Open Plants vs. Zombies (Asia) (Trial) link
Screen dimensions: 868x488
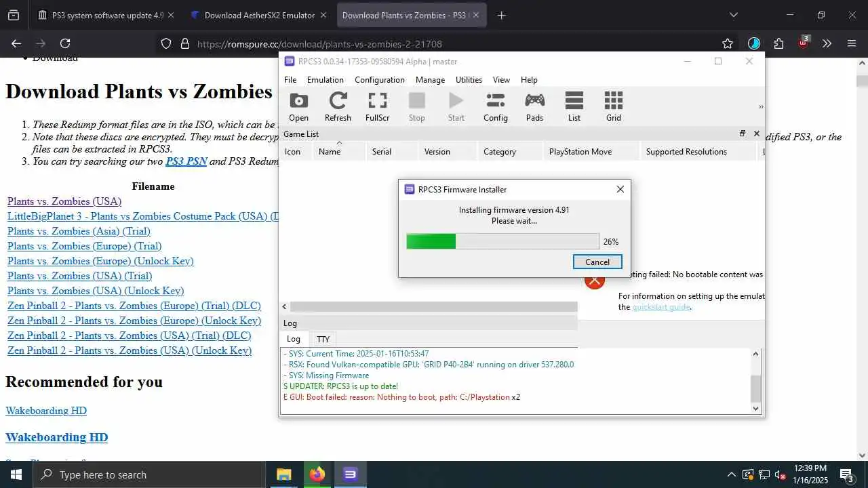click(79, 231)
